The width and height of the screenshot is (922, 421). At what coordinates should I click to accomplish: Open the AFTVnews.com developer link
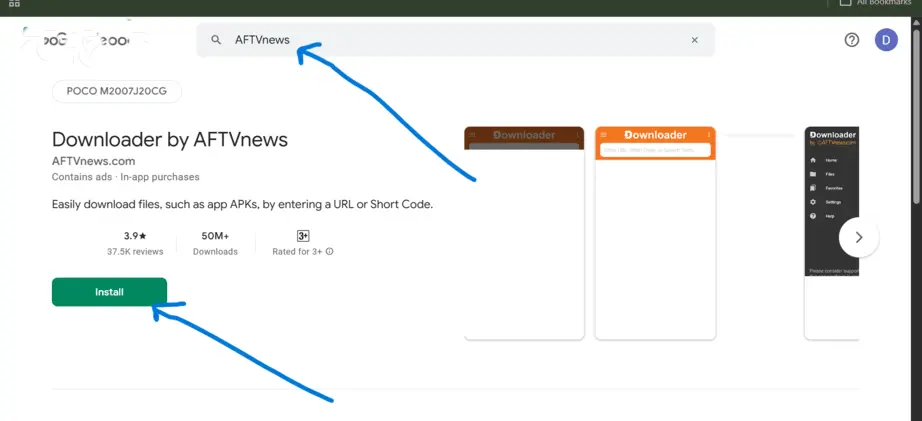(93, 161)
